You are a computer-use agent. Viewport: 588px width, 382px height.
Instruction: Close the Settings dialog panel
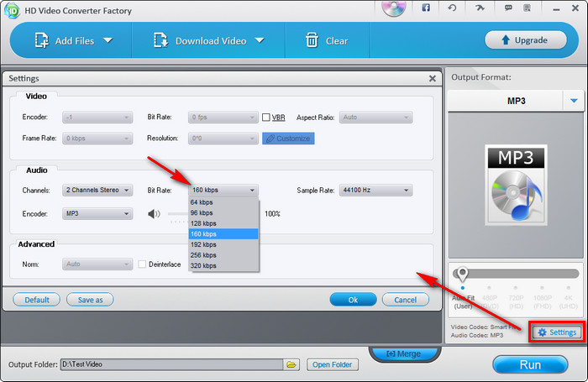tap(433, 78)
